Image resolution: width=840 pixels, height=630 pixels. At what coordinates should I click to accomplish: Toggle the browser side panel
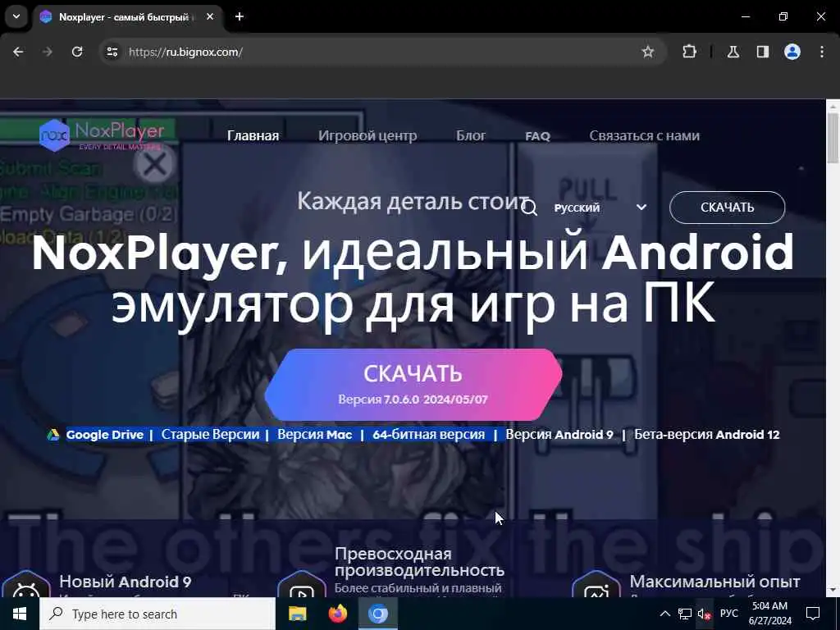click(x=763, y=52)
